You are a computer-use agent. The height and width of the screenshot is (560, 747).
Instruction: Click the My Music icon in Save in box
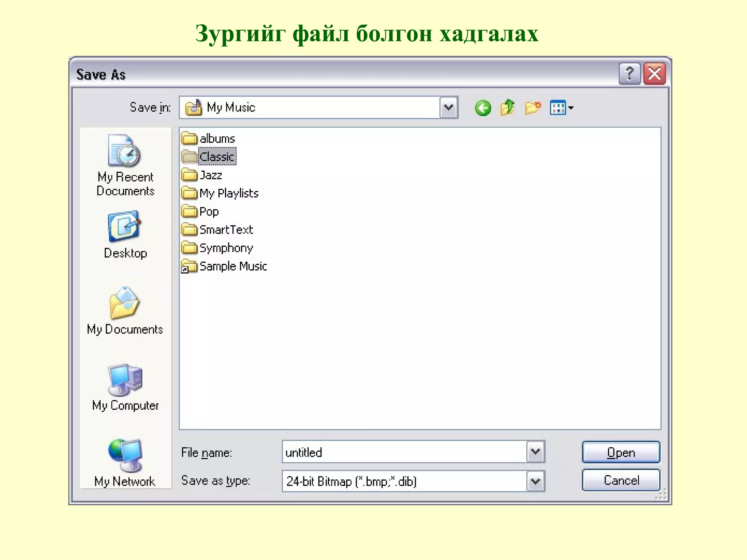pos(193,108)
